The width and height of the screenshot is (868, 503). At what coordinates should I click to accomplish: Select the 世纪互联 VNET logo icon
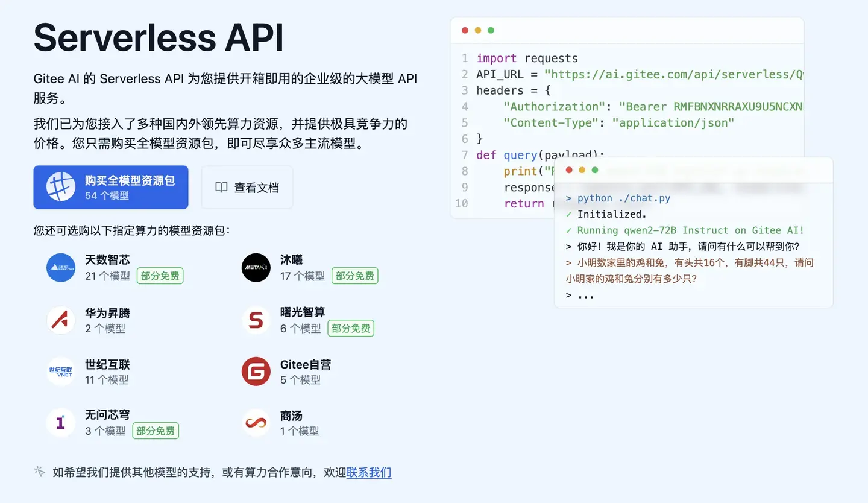coord(60,371)
